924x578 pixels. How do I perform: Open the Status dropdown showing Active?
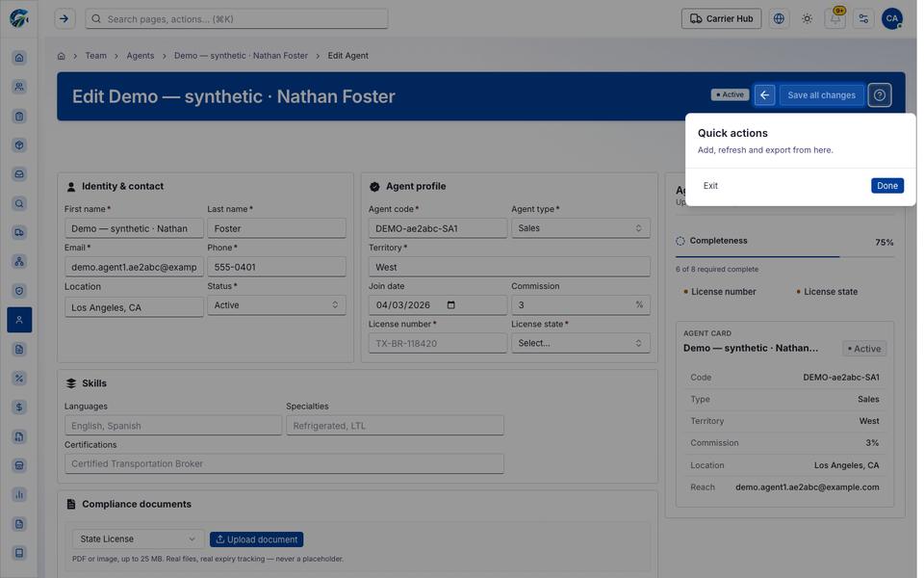coord(276,305)
